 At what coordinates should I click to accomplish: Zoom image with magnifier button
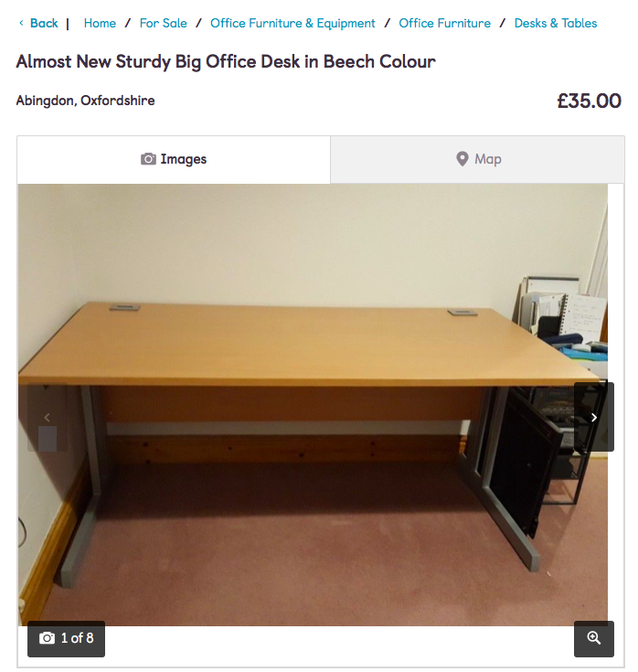click(594, 638)
